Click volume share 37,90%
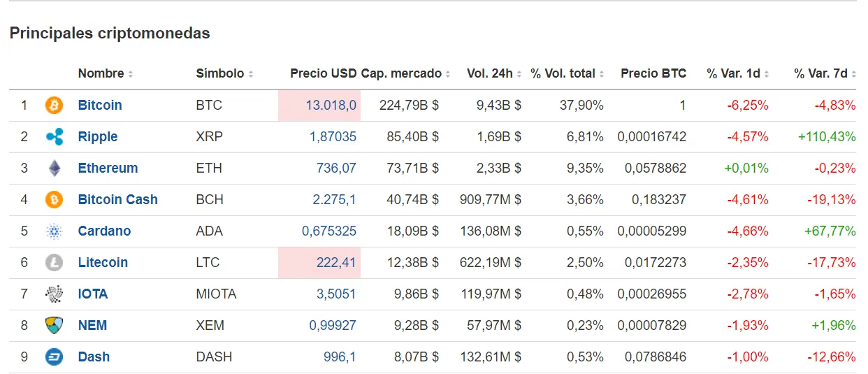 tap(581, 106)
